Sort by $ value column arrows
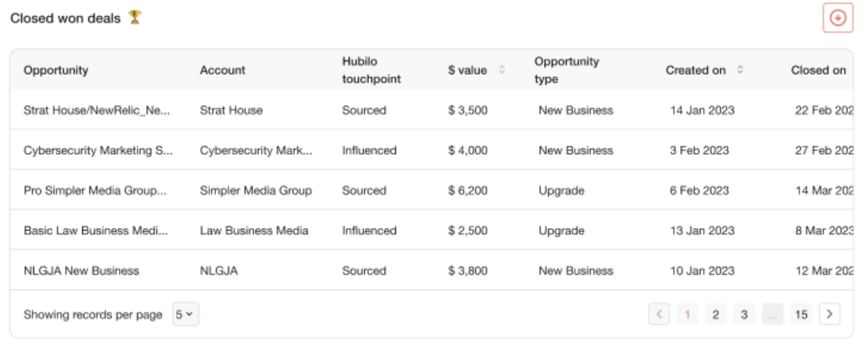The image size is (868, 347). [x=502, y=70]
